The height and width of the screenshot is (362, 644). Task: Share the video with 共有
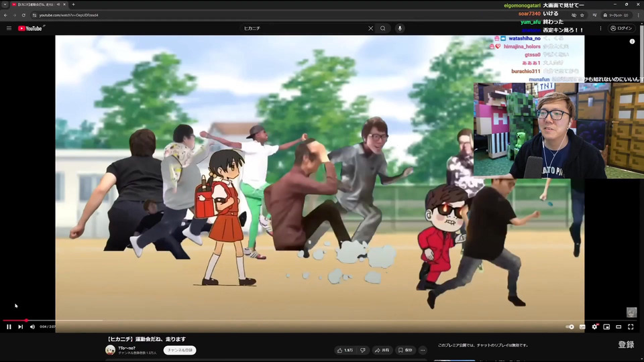pyautogui.click(x=382, y=350)
